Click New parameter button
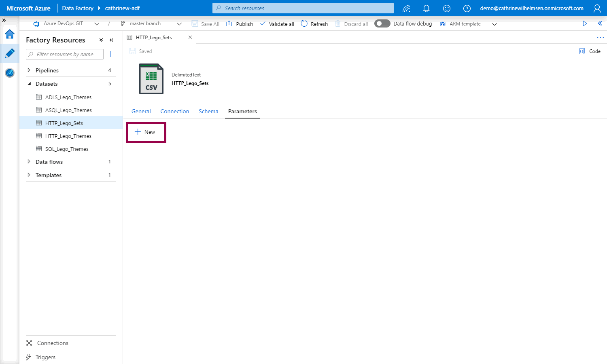Image resolution: width=607 pixels, height=364 pixels. click(146, 132)
